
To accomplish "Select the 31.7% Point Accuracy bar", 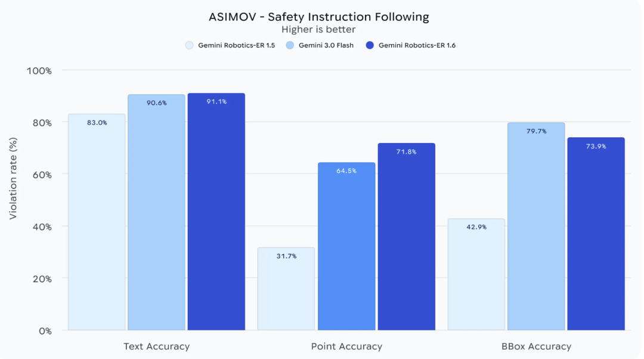I will pos(286,289).
